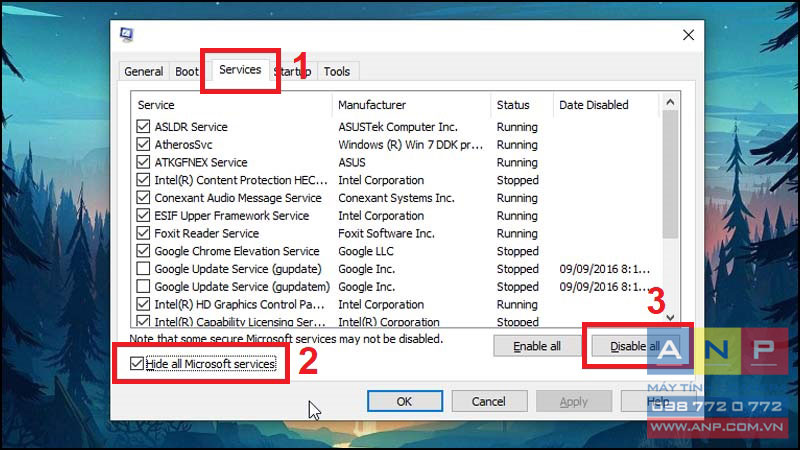800x450 pixels.
Task: Sort by the Status column header
Action: pos(522,105)
